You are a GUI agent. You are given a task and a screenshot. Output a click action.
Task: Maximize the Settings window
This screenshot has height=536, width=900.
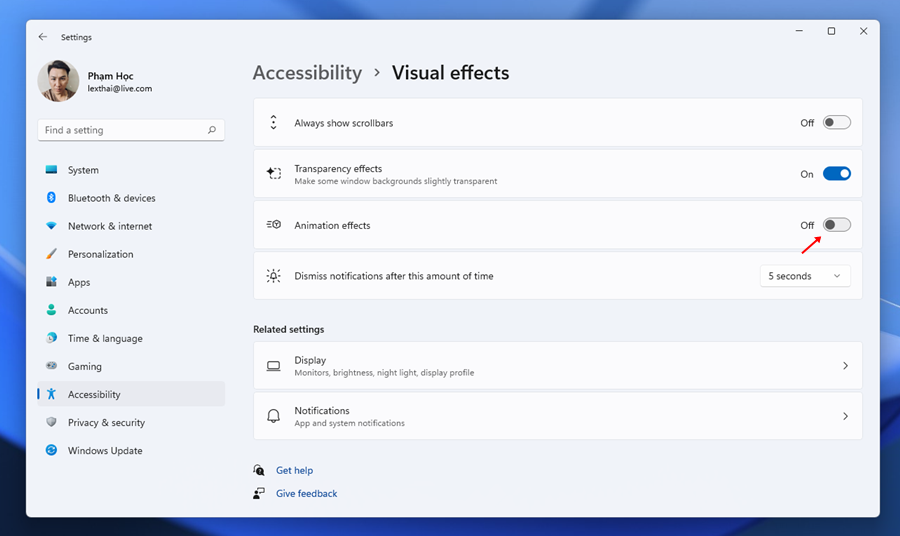831,31
